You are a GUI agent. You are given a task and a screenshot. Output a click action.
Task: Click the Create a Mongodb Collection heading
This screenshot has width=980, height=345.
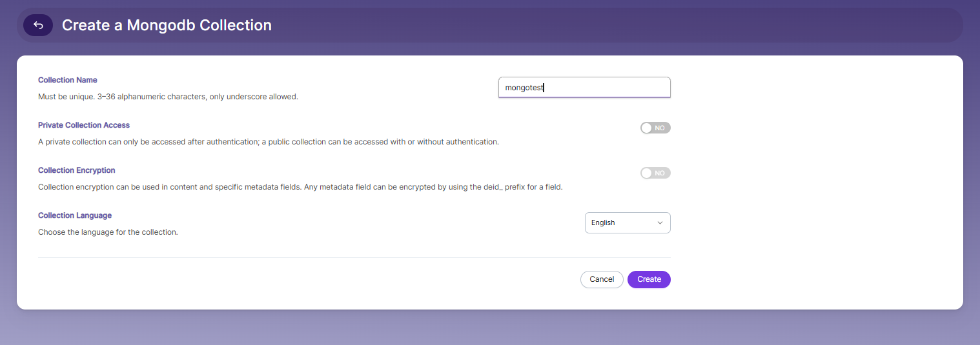tap(167, 25)
